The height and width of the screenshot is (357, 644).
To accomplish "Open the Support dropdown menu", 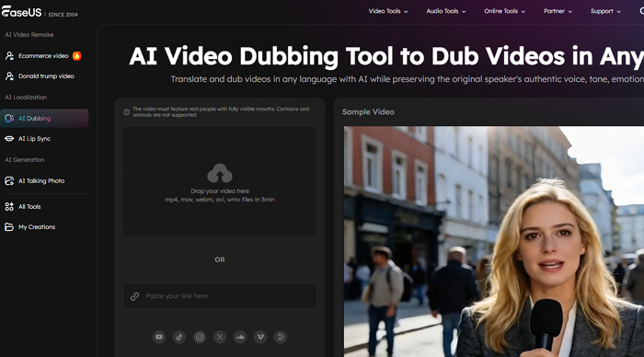I will click(x=605, y=11).
